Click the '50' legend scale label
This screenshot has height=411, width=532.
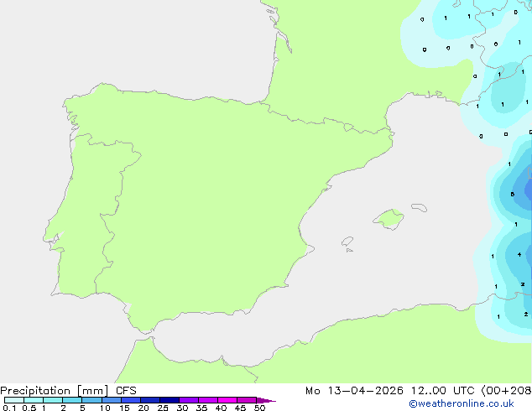(x=259, y=408)
